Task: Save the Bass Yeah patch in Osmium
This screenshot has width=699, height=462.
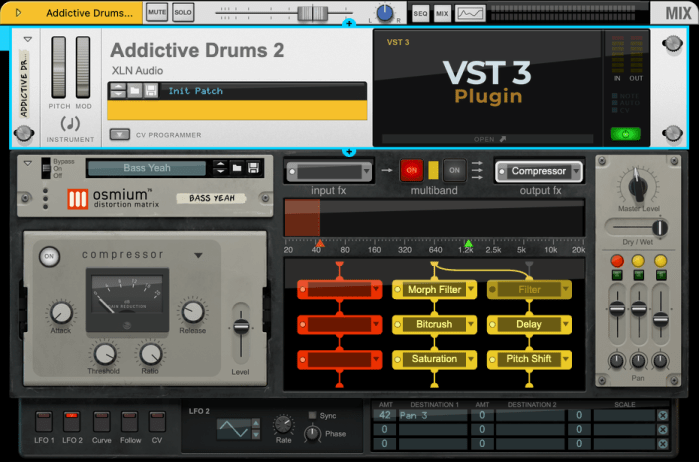Action: pyautogui.click(x=254, y=168)
